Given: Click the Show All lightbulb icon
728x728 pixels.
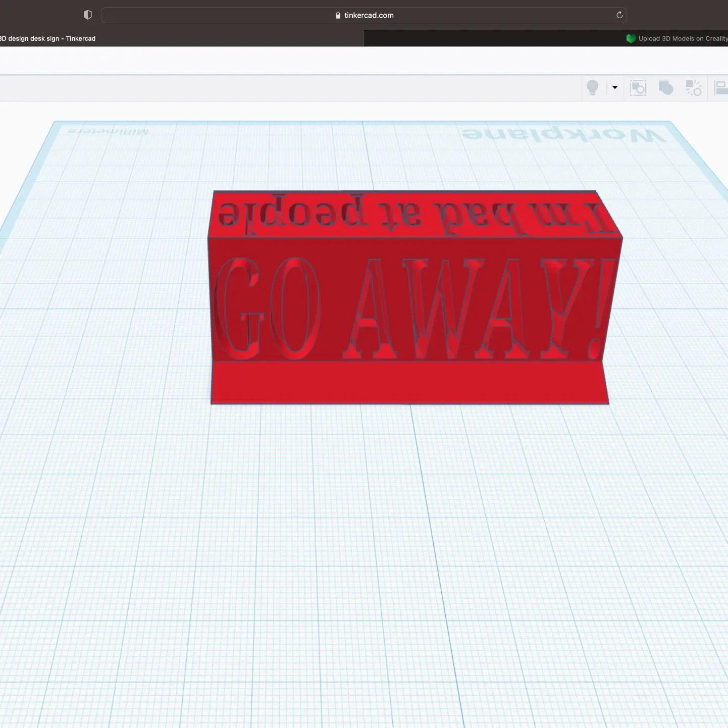Looking at the screenshot, I should (592, 88).
